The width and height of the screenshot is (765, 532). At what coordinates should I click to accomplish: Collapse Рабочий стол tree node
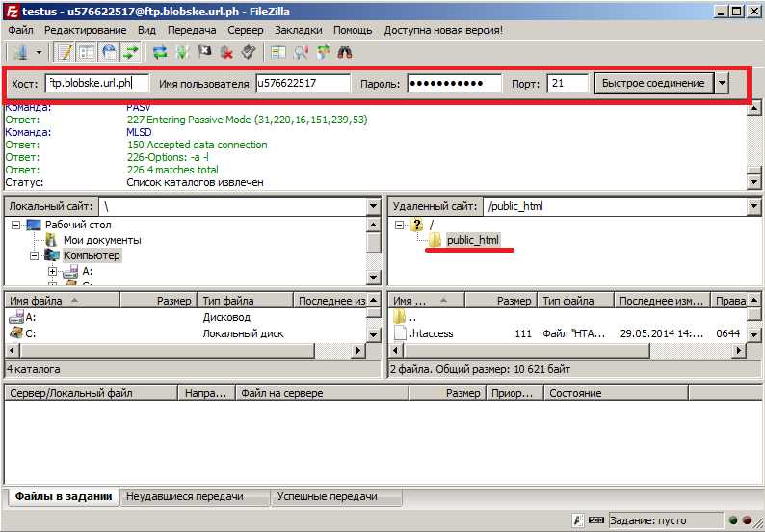(x=15, y=225)
